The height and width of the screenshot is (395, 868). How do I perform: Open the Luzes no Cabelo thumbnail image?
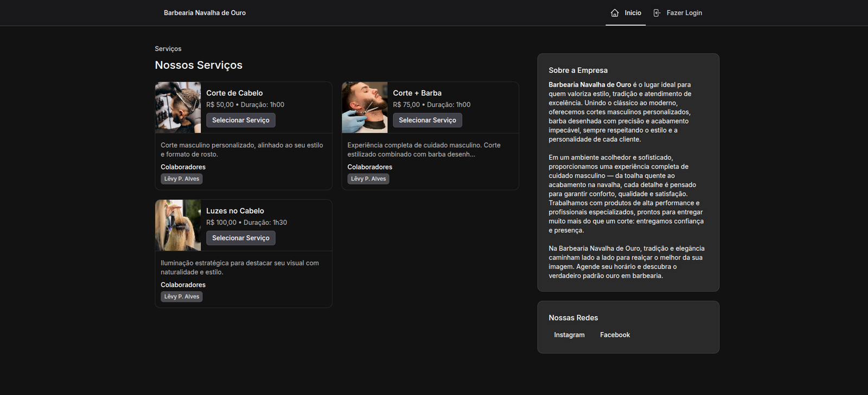(x=178, y=225)
